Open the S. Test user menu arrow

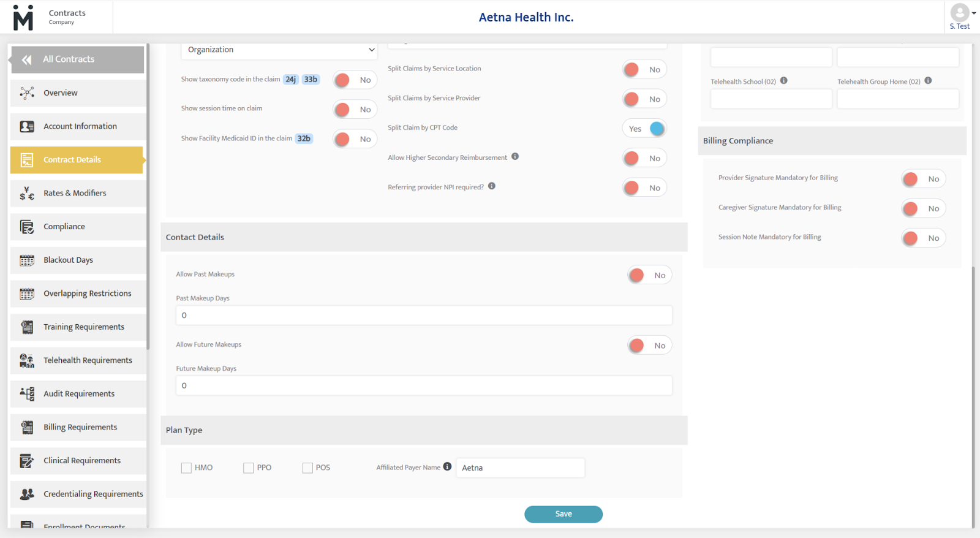tap(974, 13)
